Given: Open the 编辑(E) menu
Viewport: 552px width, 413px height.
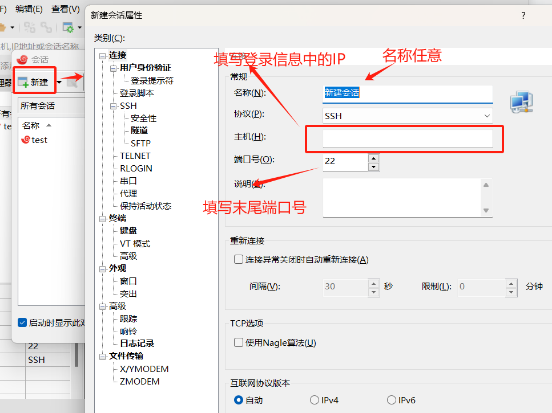Looking at the screenshot, I should 29,9.
